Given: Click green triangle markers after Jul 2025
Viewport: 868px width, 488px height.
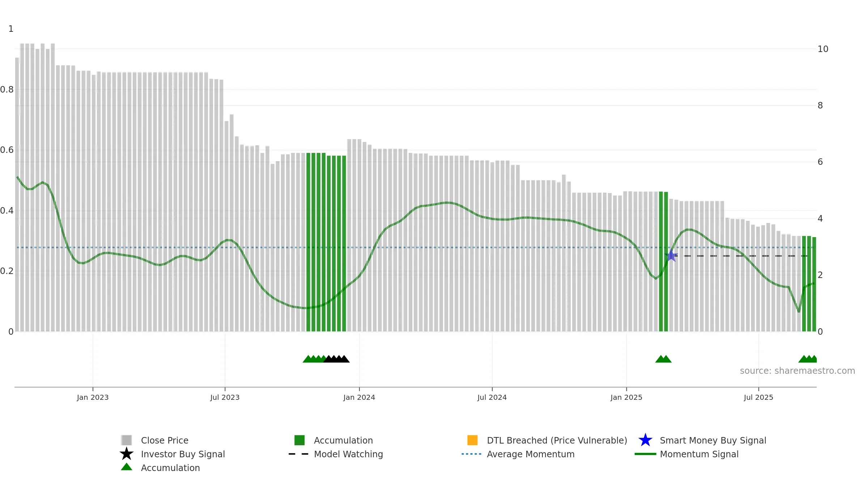Looking at the screenshot, I should tap(808, 359).
